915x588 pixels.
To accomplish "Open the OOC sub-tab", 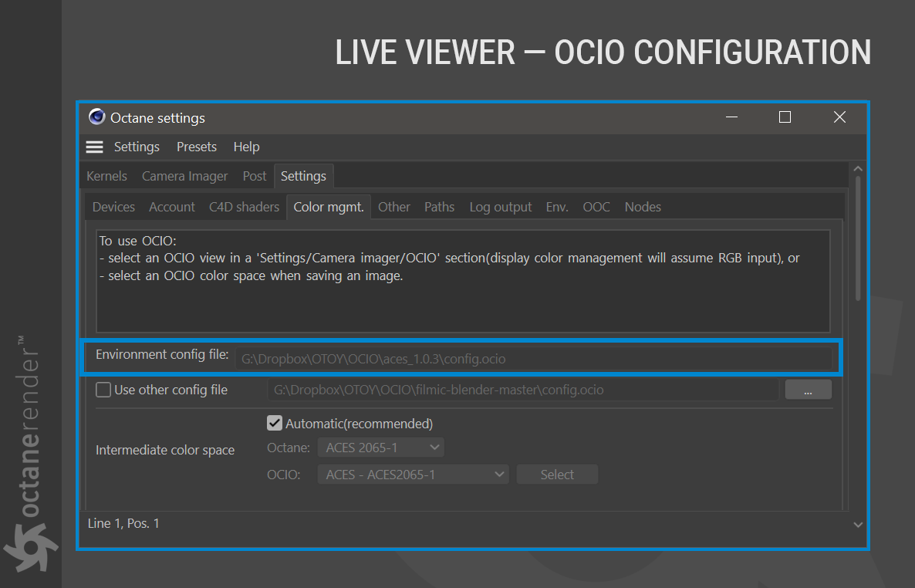I will 596,208.
